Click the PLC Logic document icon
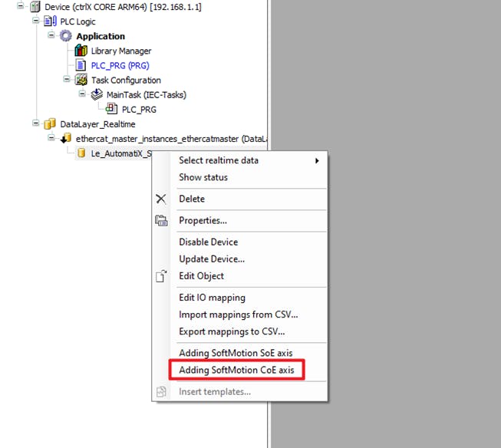 [51, 21]
